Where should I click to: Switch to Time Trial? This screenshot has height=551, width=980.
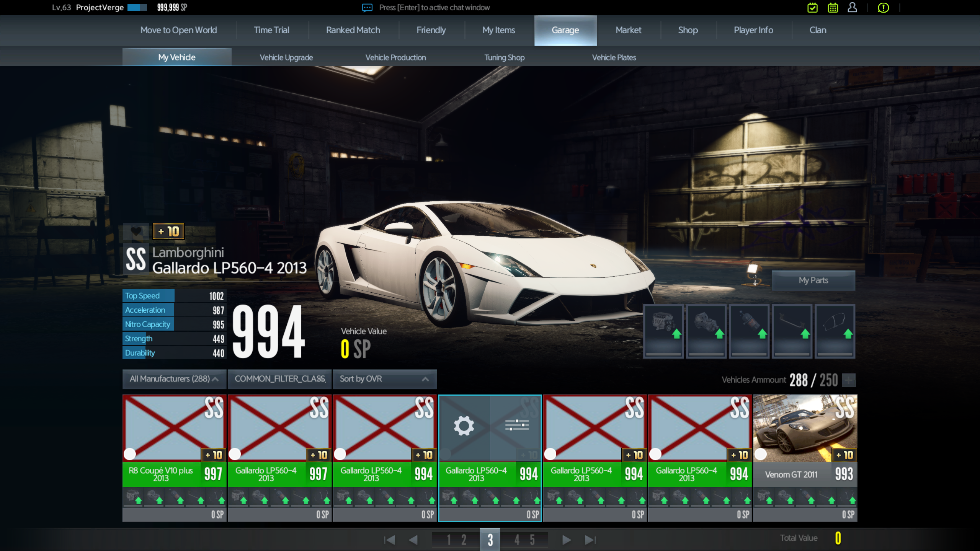[272, 30]
